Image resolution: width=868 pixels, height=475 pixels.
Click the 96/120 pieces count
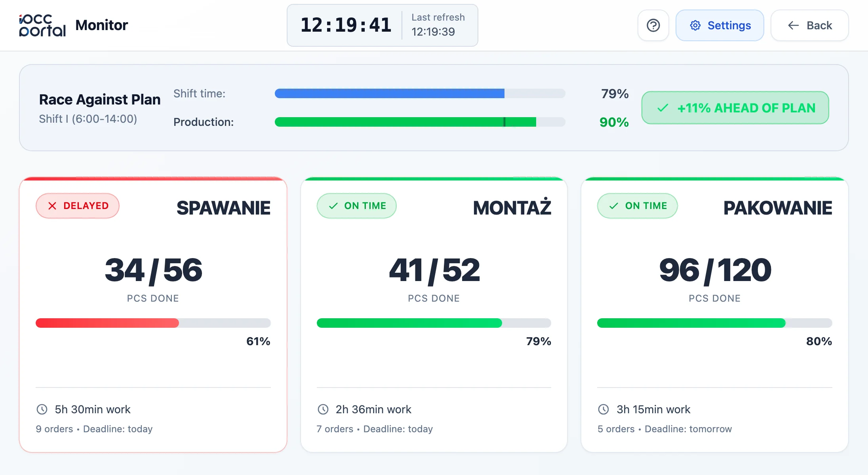[715, 270]
